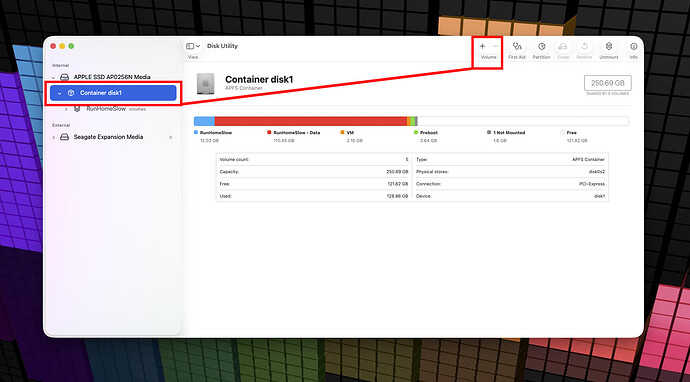
Task: Open the Info panel
Action: 634,46
